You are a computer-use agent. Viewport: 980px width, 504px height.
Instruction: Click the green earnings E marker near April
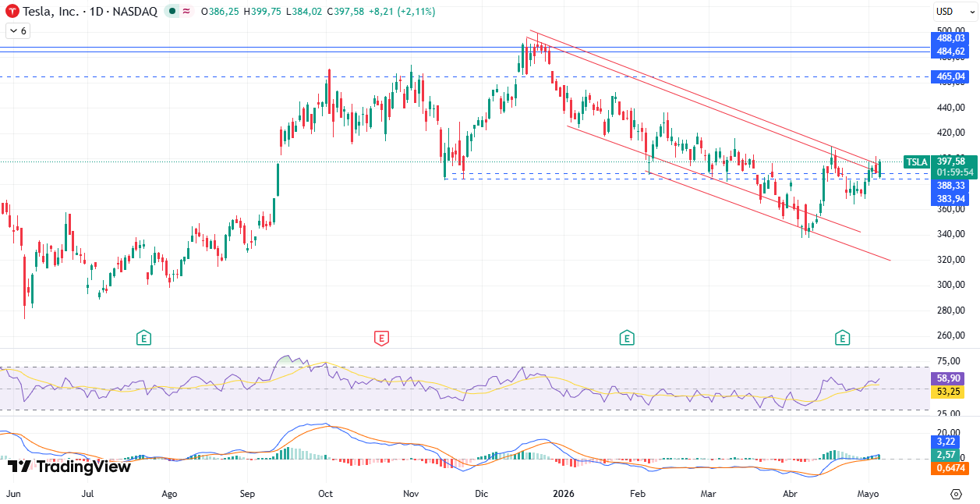842,338
